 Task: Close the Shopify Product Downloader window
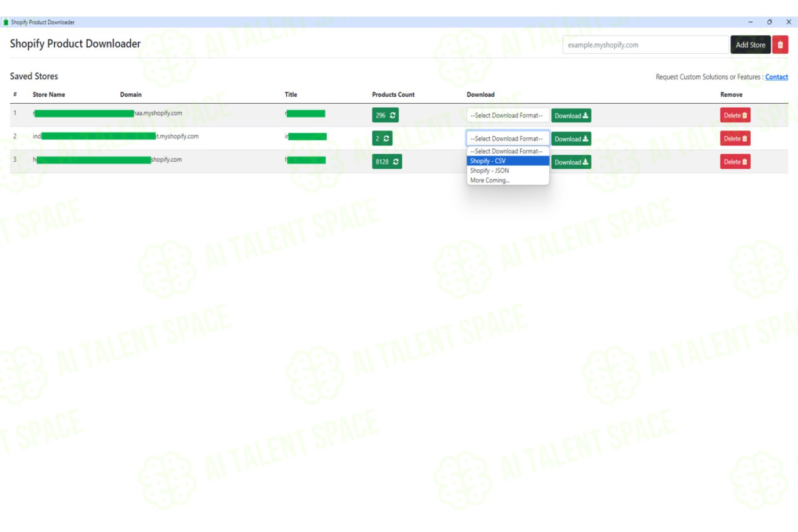(x=788, y=22)
